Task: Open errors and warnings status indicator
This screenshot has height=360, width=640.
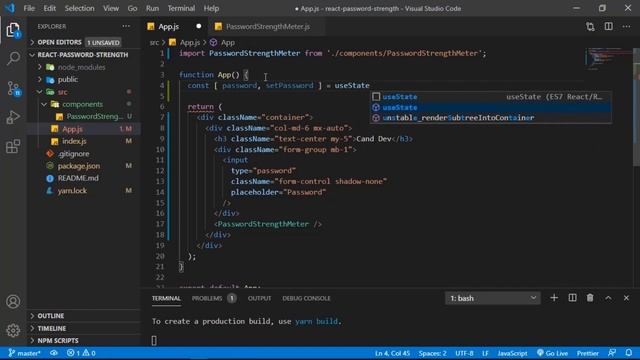Action: (81, 353)
